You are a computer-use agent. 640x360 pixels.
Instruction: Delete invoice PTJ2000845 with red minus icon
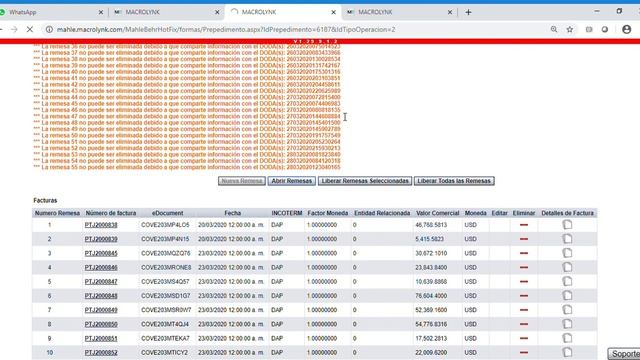click(524, 253)
